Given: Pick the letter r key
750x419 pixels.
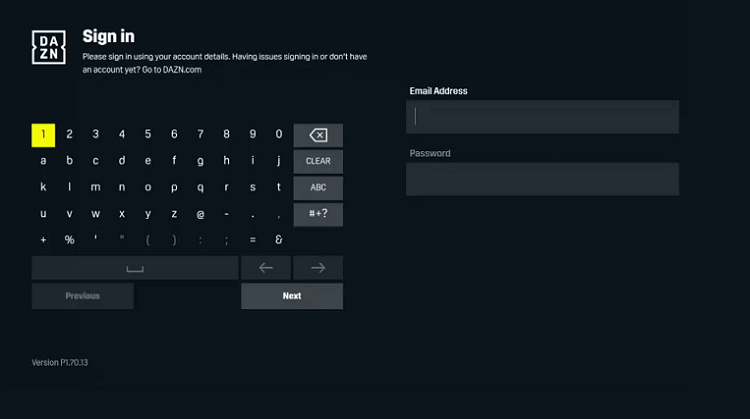Looking at the screenshot, I should pos(226,187).
